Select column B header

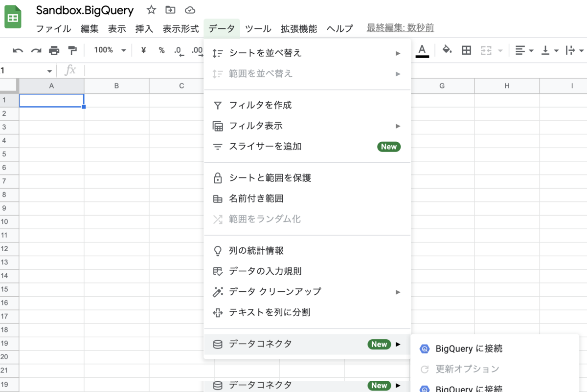(x=116, y=86)
